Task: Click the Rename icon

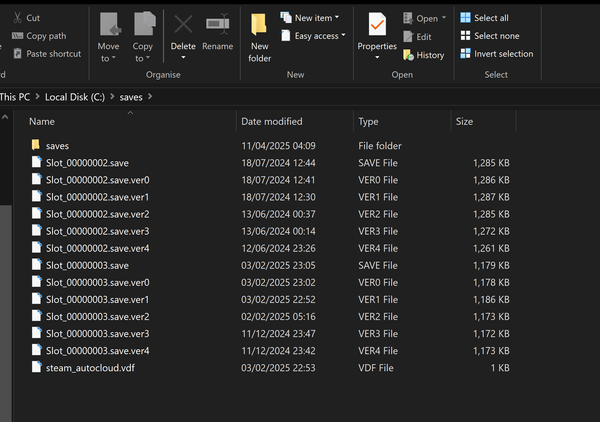Action: click(x=217, y=25)
